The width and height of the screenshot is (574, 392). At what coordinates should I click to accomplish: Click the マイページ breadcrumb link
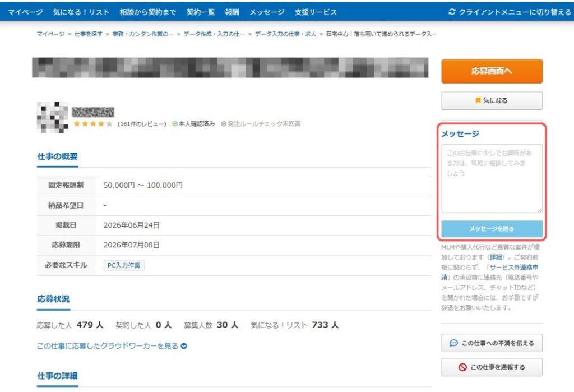50,34
